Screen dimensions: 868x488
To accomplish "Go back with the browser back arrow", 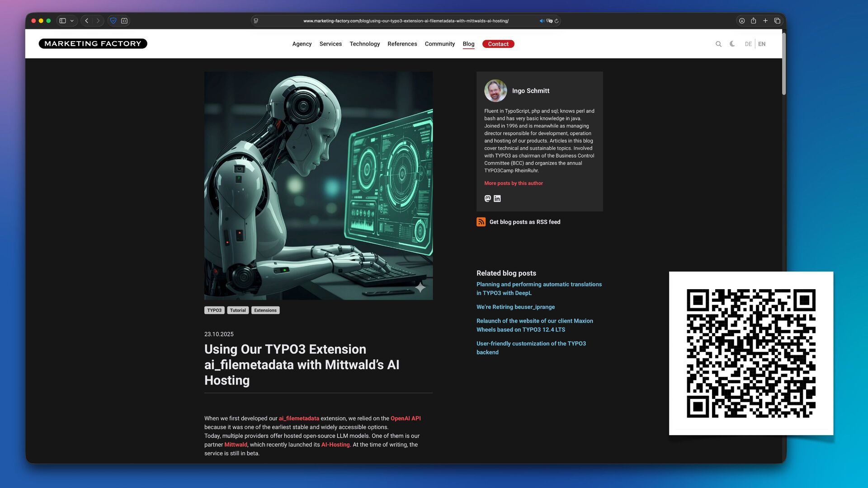I will [x=87, y=21].
